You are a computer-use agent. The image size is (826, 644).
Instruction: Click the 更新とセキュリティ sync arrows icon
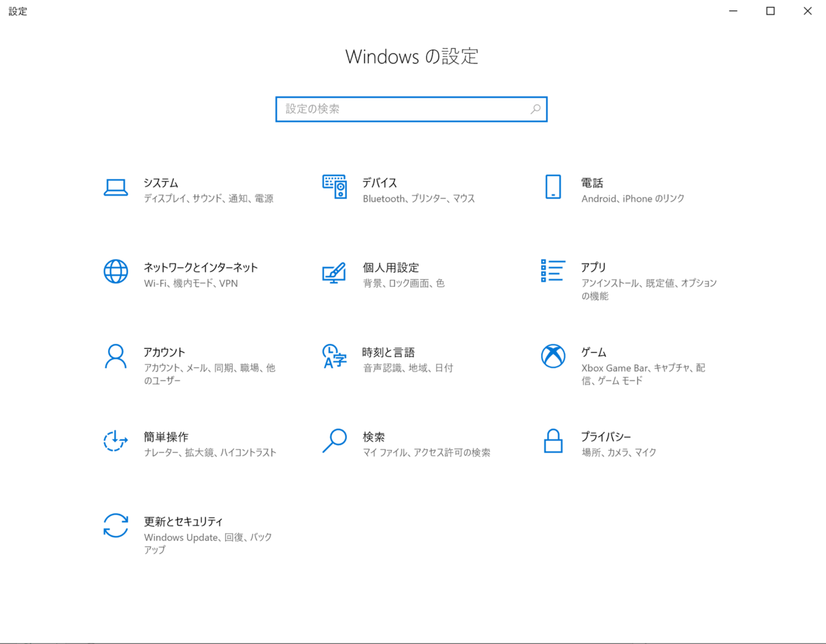tap(116, 526)
